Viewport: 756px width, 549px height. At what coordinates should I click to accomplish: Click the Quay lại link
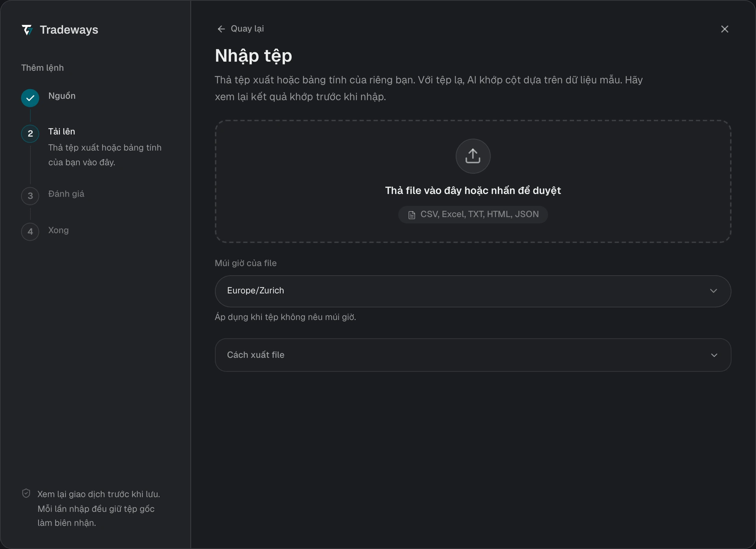click(x=247, y=29)
